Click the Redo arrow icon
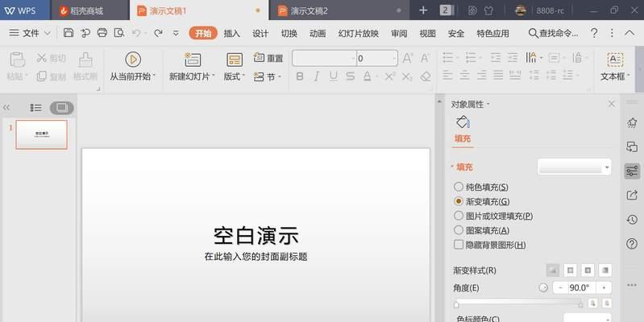Viewport: 644px width, 322px height. click(x=158, y=33)
